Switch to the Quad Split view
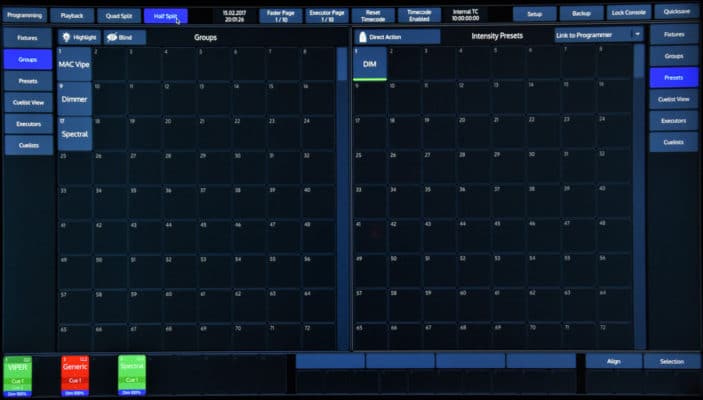 [x=119, y=15]
